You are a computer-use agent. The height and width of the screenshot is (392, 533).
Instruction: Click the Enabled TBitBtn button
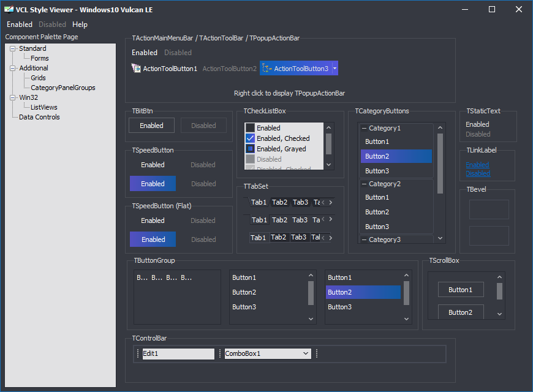(151, 126)
